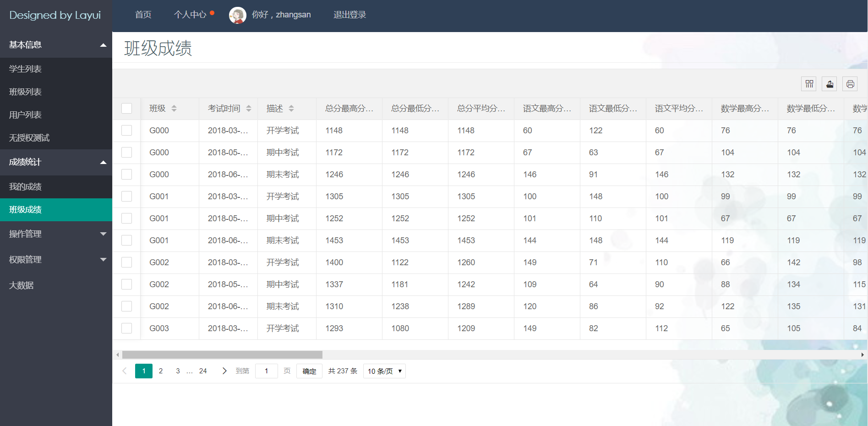Open 学生列表 in the sidebar
Screen dimensions: 868x426
(x=56, y=69)
